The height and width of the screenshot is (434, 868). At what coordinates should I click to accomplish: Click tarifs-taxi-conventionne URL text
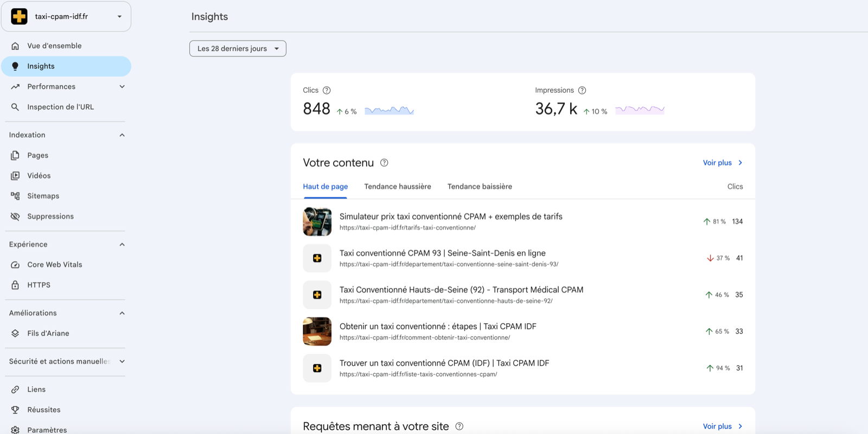coord(407,228)
